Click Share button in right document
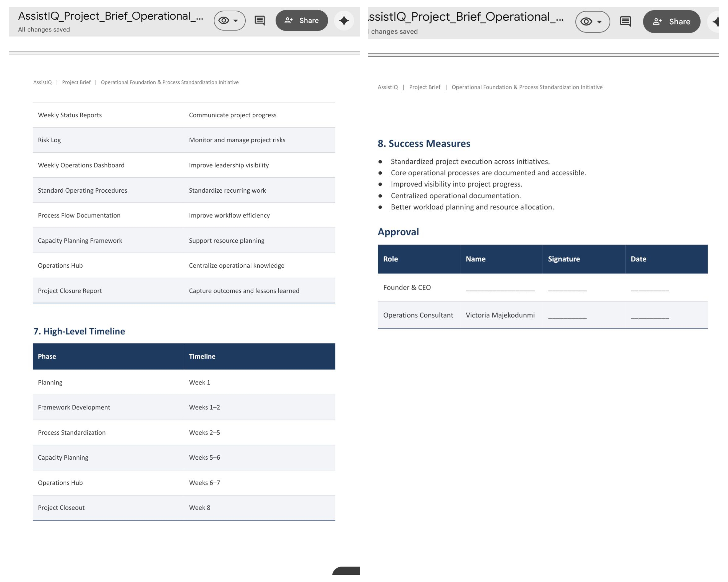Image resolution: width=728 pixels, height=582 pixels. pyautogui.click(x=671, y=21)
